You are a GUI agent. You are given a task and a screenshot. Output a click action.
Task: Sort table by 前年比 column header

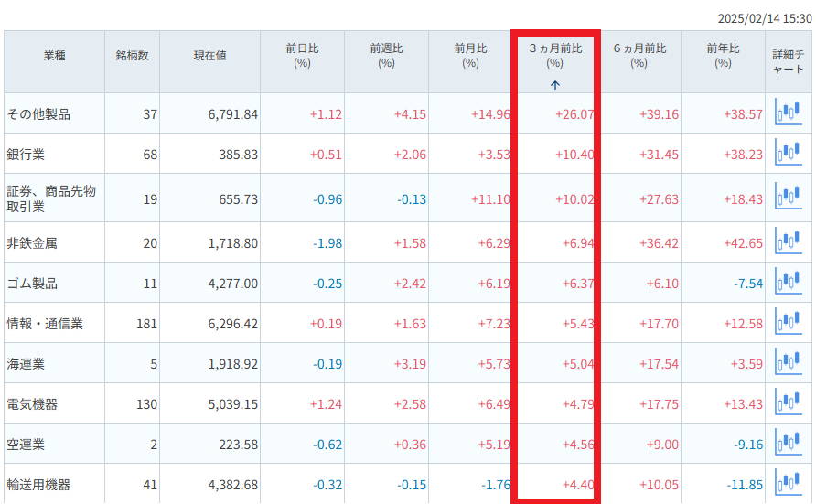(723, 56)
